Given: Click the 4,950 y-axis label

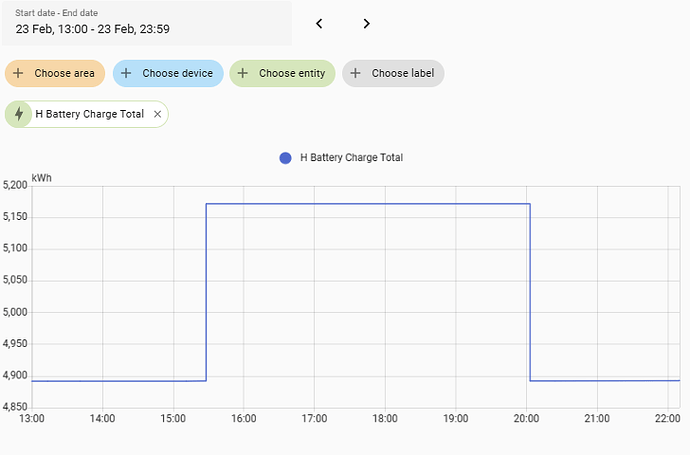Looking at the screenshot, I should point(15,344).
